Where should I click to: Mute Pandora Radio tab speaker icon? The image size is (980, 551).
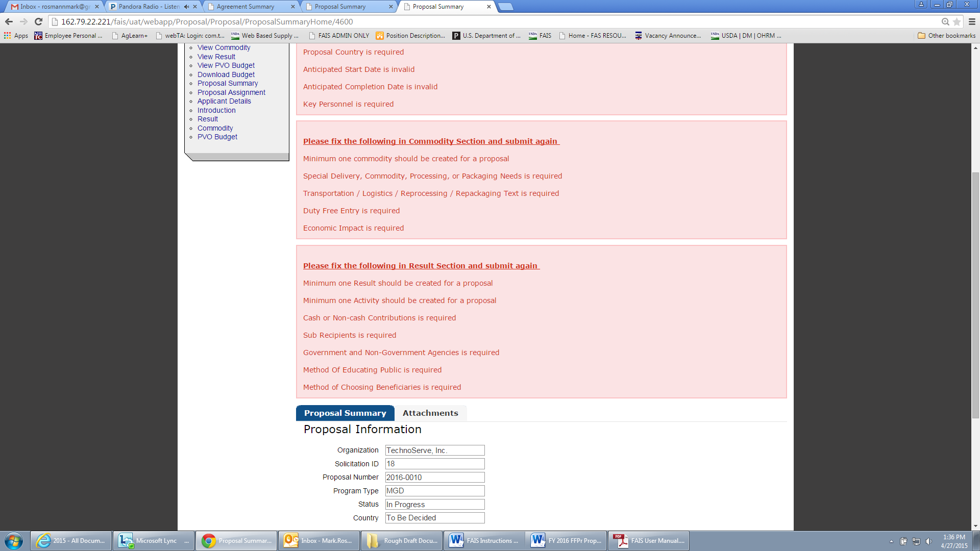click(186, 7)
